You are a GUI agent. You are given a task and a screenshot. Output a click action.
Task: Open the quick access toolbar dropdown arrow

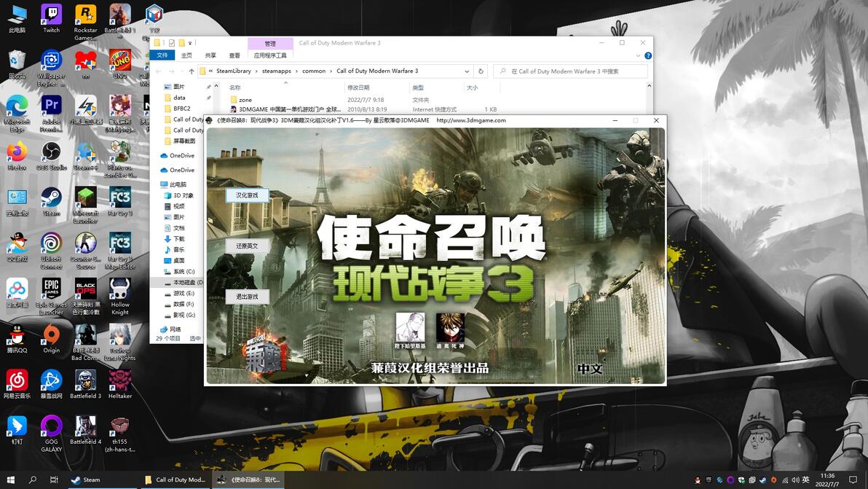191,43
